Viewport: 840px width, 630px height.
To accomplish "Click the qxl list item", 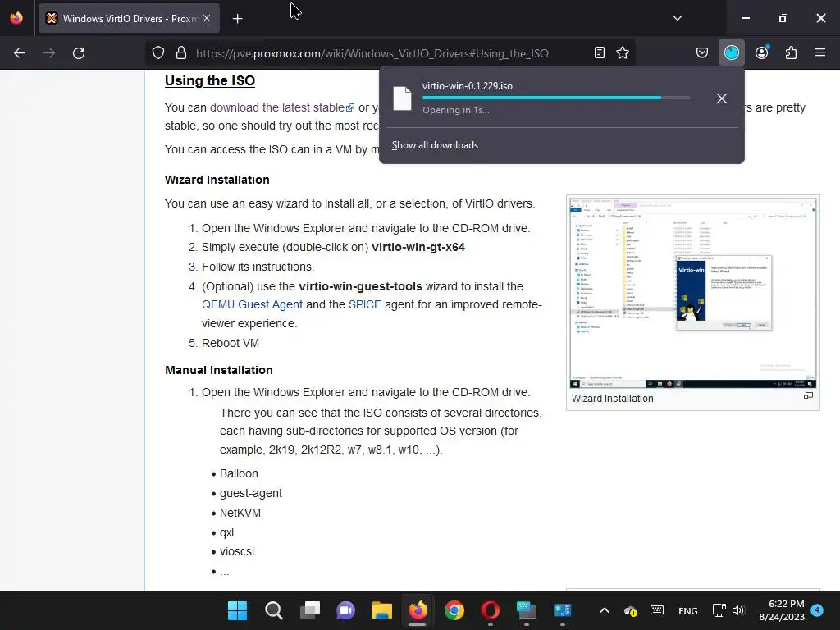I will tap(226, 533).
